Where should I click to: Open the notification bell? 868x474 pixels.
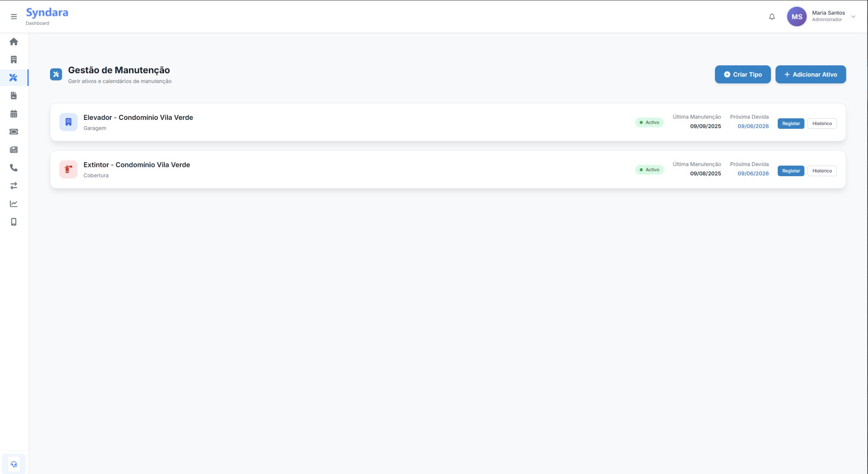[x=771, y=17]
